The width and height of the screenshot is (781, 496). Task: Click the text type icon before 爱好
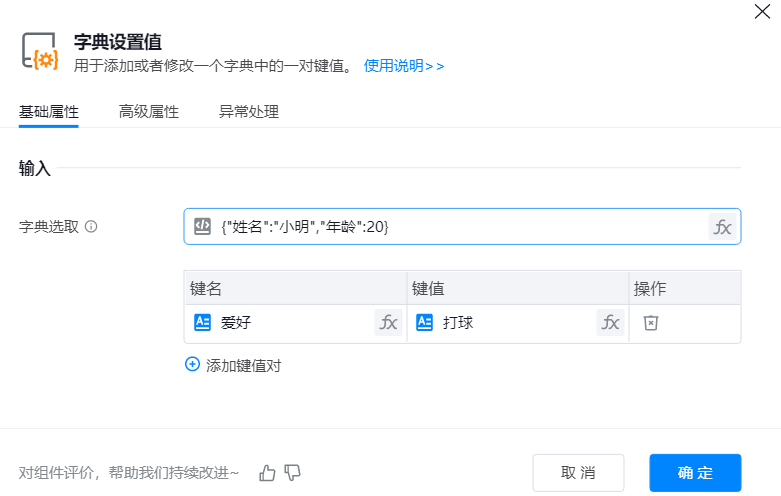pos(202,323)
